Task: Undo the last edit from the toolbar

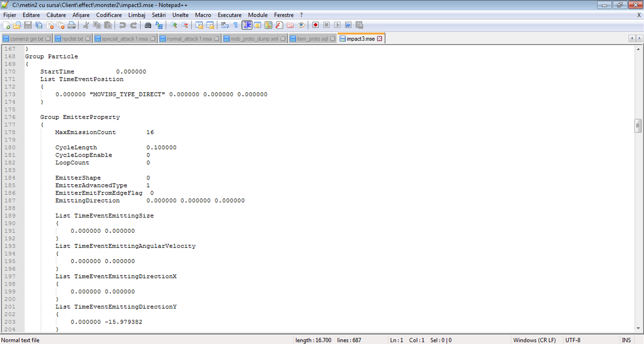Action: (x=122, y=25)
